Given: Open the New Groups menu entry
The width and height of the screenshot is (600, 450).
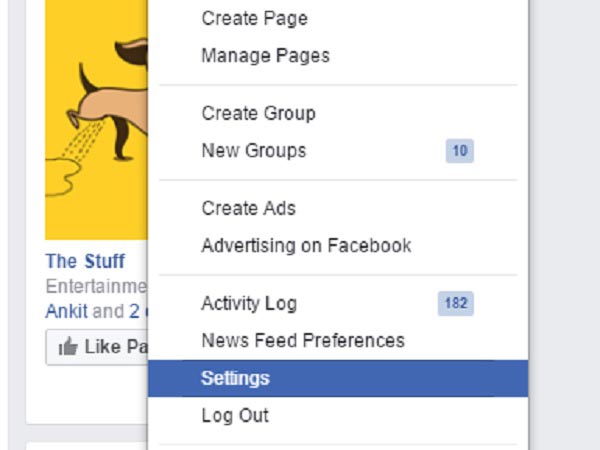Looking at the screenshot, I should click(253, 151).
